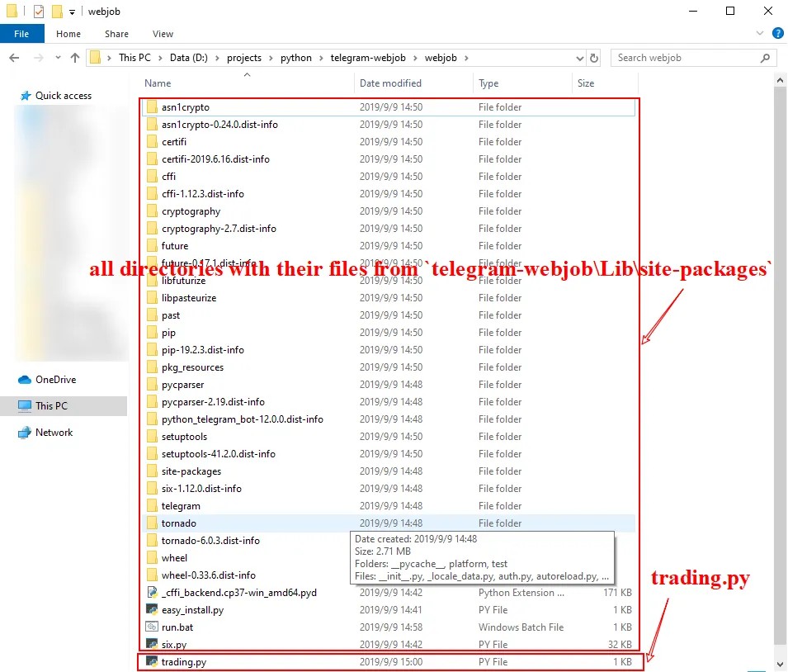Click the vertical scrollbar down arrow
This screenshot has height=672, width=788.
(x=780, y=664)
